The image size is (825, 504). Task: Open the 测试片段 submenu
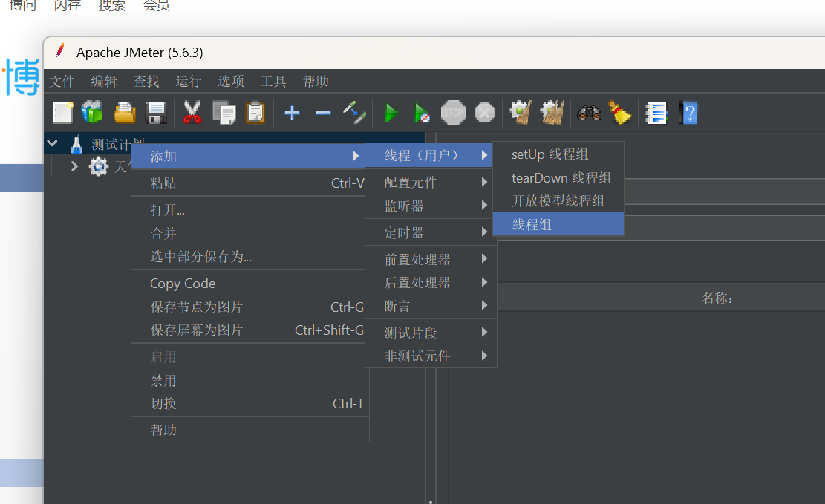[431, 333]
